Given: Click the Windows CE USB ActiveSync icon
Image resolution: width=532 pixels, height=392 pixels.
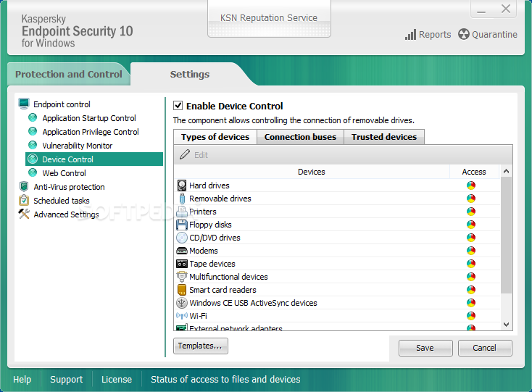Looking at the screenshot, I should (x=182, y=303).
